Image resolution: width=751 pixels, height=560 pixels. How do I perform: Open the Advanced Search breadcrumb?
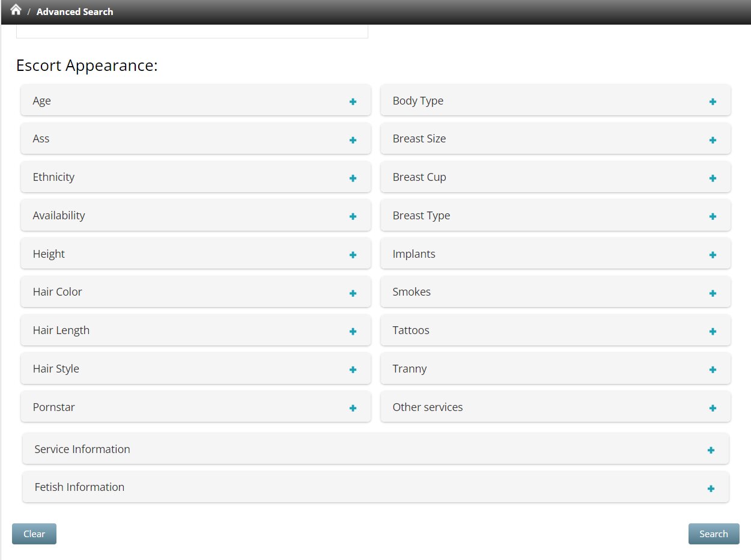click(x=74, y=11)
